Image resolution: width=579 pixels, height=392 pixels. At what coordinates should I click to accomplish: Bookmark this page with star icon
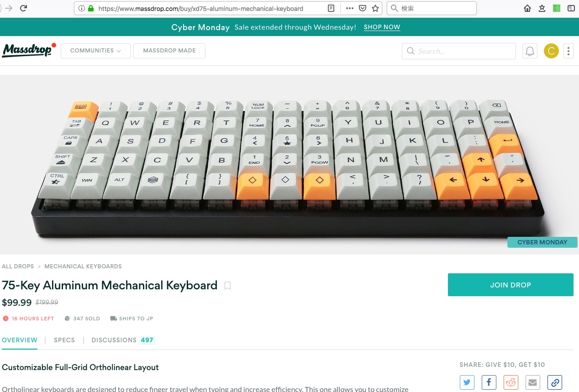click(375, 8)
